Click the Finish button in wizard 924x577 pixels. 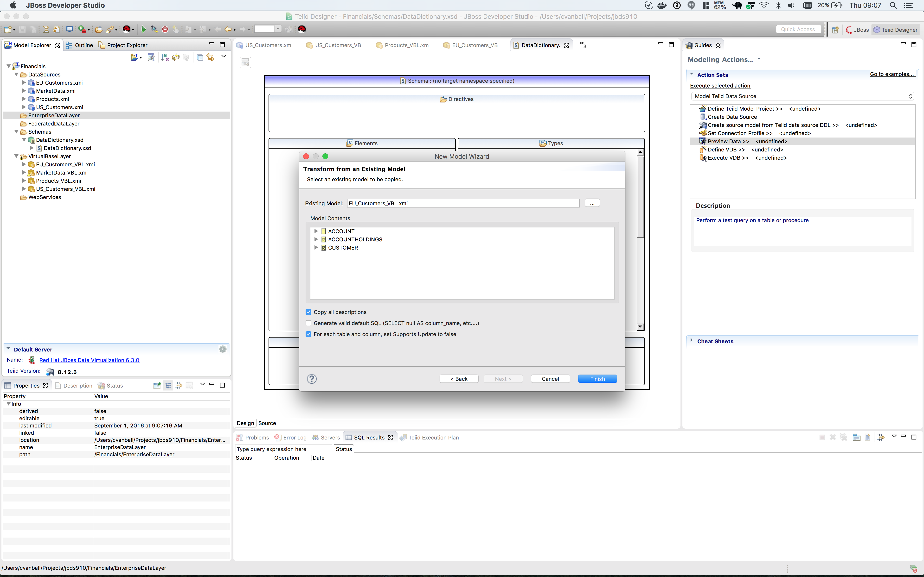(597, 379)
